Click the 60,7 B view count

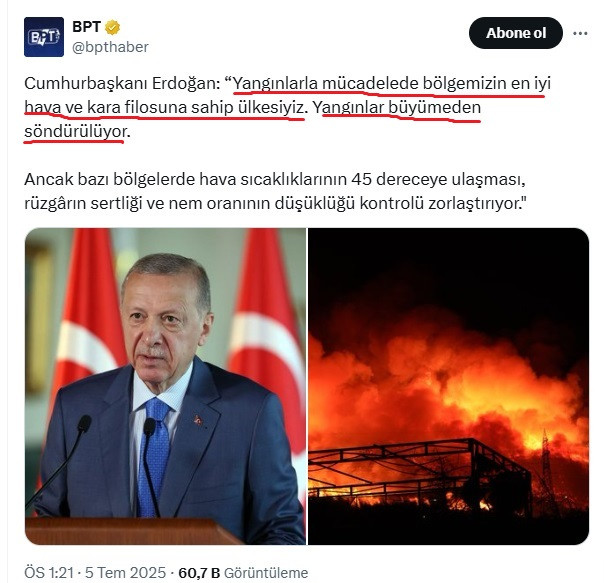[x=199, y=573]
